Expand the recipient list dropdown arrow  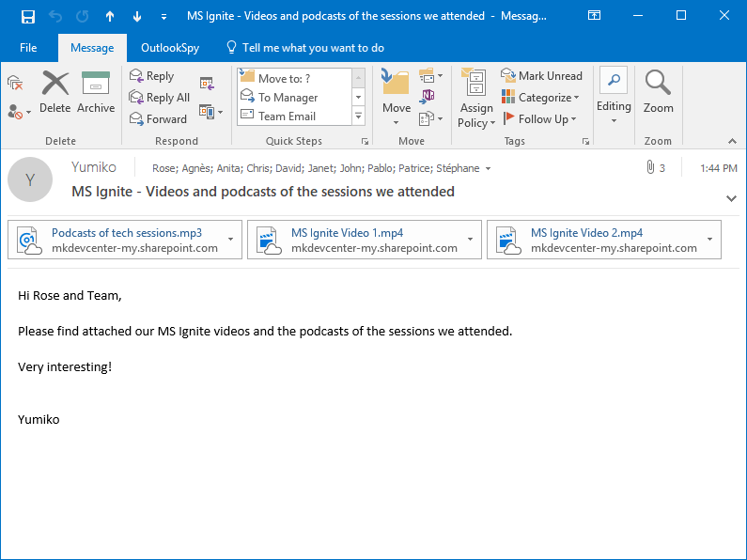pos(488,168)
